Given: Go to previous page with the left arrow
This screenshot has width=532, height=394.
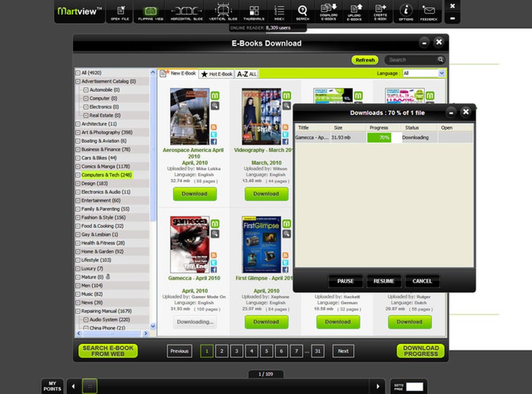Looking at the screenshot, I should click(x=74, y=386).
